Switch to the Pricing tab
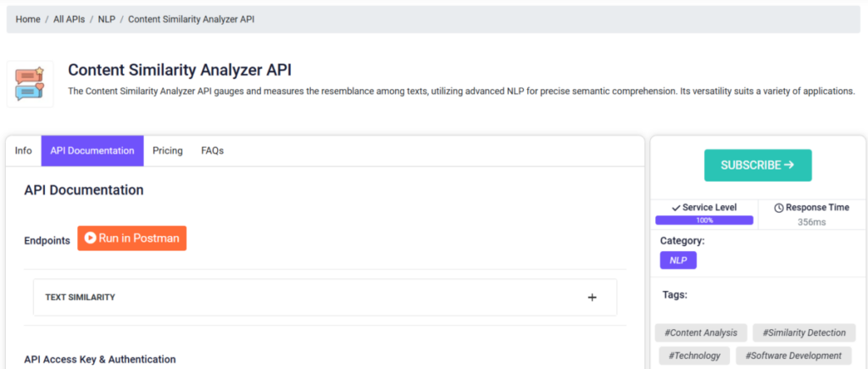The image size is (868, 369). click(168, 151)
